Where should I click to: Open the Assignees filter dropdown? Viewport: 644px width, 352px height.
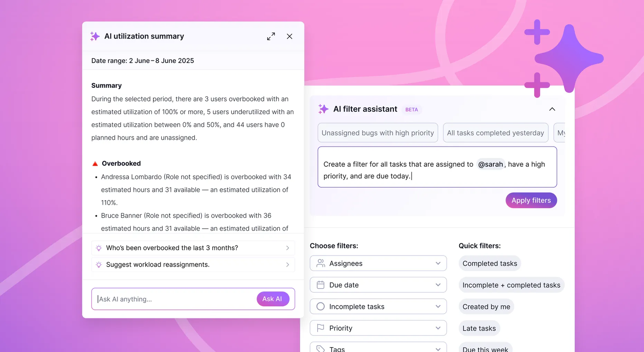(378, 263)
